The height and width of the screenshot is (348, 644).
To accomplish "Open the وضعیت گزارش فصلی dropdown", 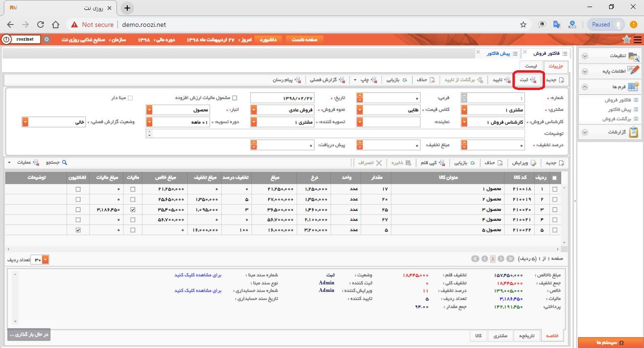I will [25, 122].
